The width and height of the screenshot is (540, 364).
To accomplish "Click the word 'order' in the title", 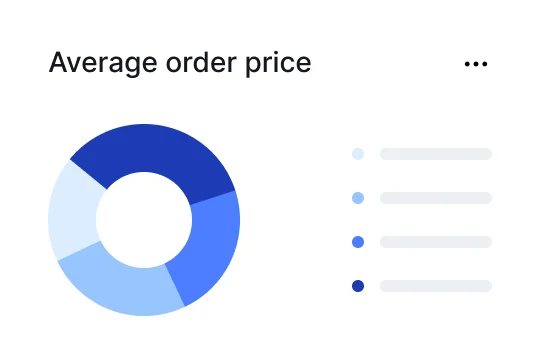I will 201,62.
